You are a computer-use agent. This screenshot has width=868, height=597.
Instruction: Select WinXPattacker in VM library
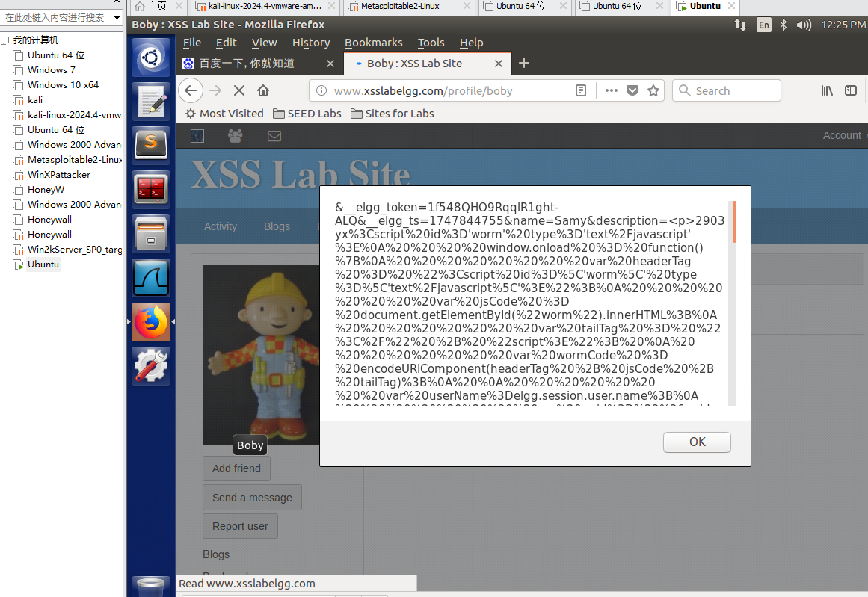(x=58, y=174)
